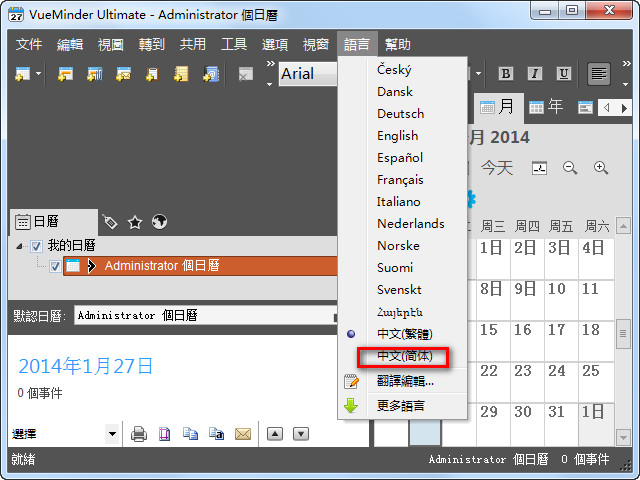The image size is (640, 480).
Task: Click the new contact toolbar icon
Action: coord(211,74)
